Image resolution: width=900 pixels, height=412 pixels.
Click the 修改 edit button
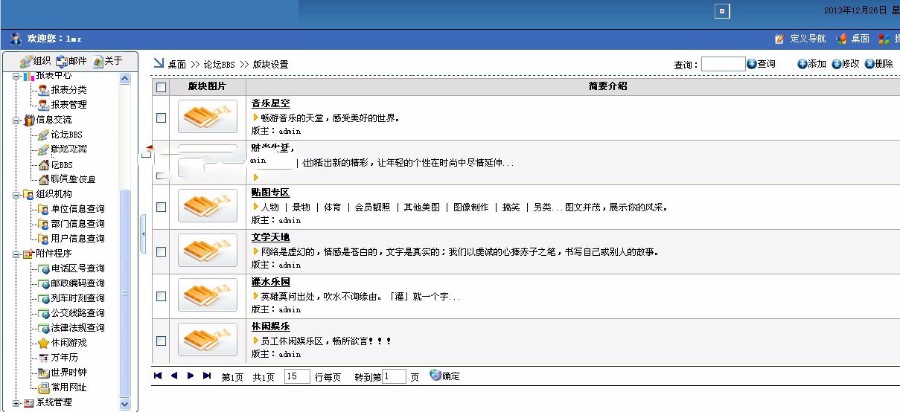(845, 64)
